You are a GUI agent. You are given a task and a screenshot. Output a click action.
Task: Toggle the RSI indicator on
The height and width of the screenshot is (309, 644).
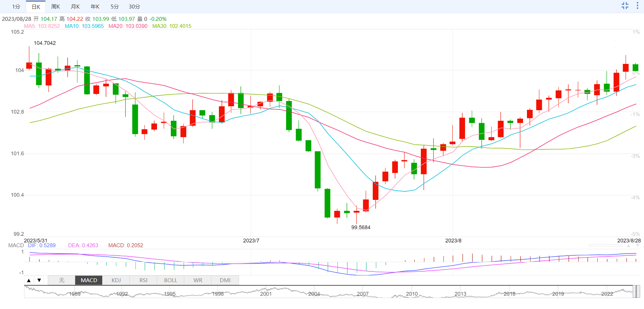click(143, 280)
